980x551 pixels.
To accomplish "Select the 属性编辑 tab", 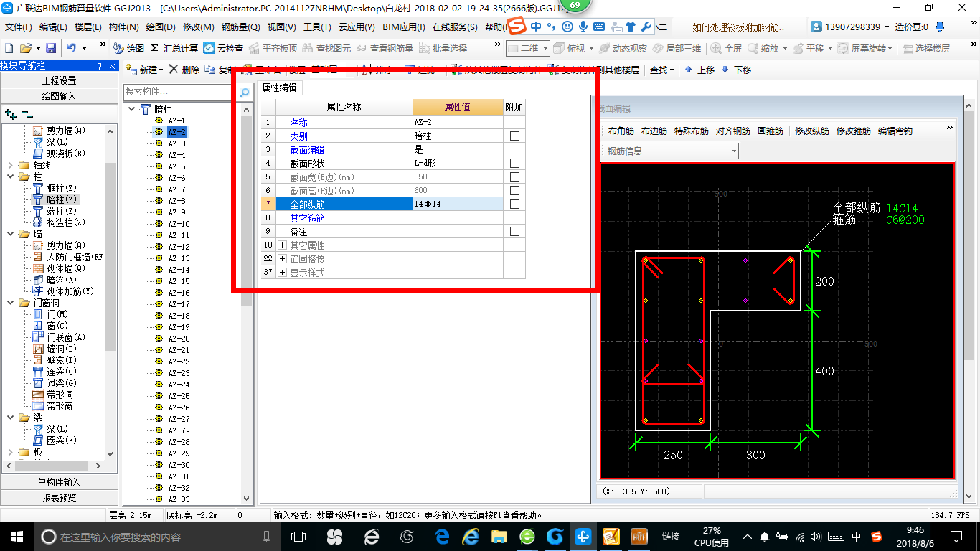I will click(280, 88).
